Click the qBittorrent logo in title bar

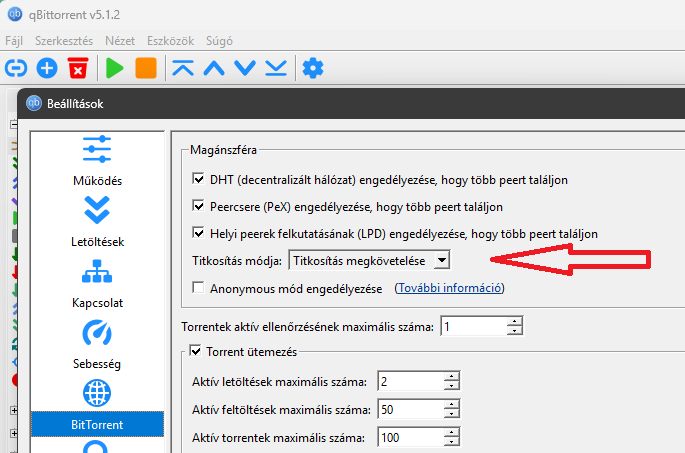[x=15, y=14]
